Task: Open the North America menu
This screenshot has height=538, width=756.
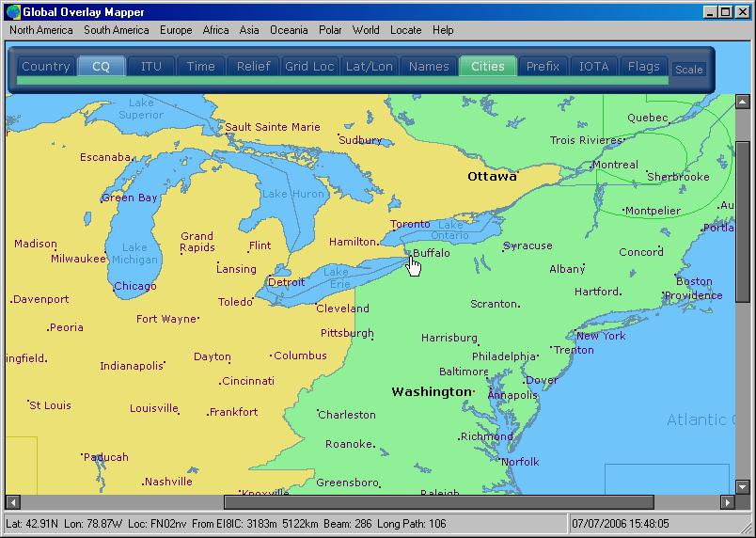Action: coord(41,30)
